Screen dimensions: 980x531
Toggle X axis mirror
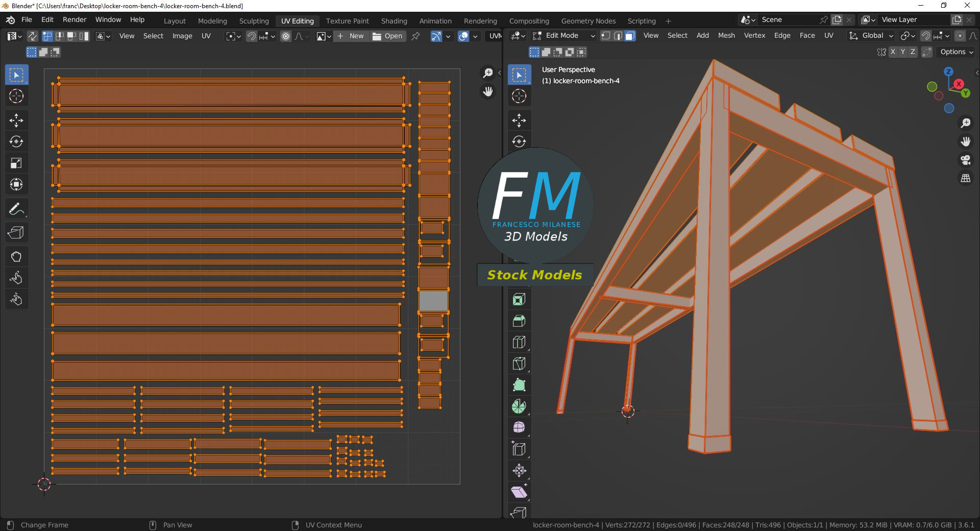click(x=893, y=52)
